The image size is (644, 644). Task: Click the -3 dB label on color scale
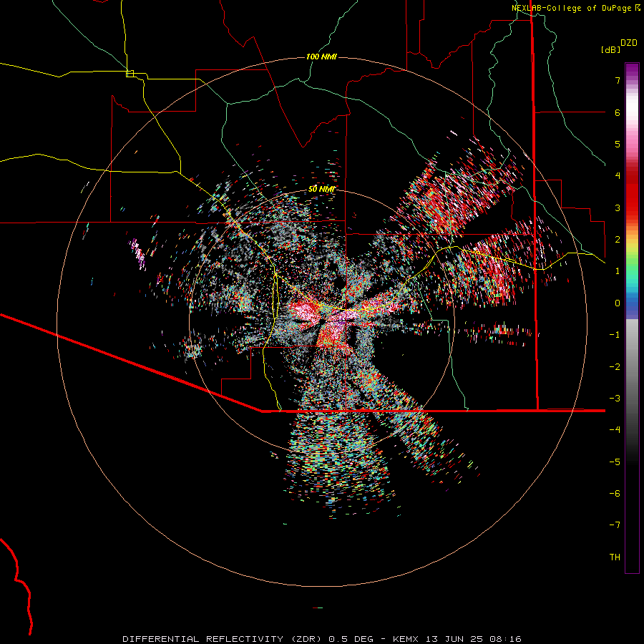615,399
